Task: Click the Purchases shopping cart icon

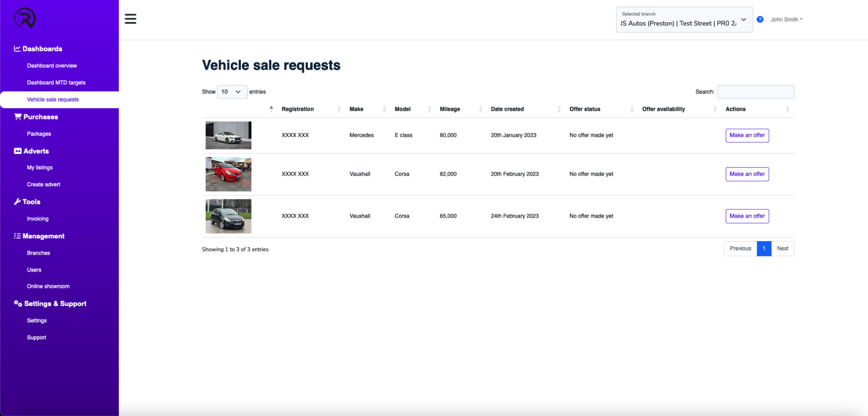Action: coord(17,117)
